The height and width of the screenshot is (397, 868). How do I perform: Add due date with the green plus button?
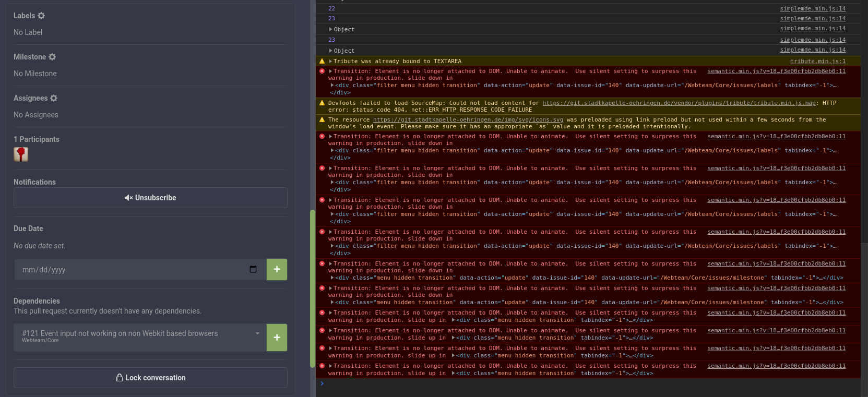tap(277, 269)
